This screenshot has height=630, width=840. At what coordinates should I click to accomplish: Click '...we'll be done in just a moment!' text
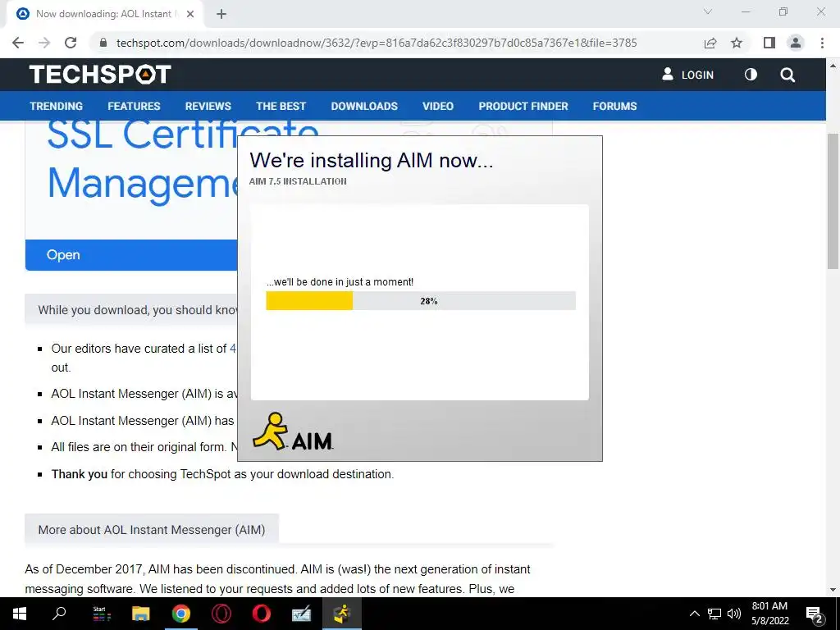pos(340,282)
